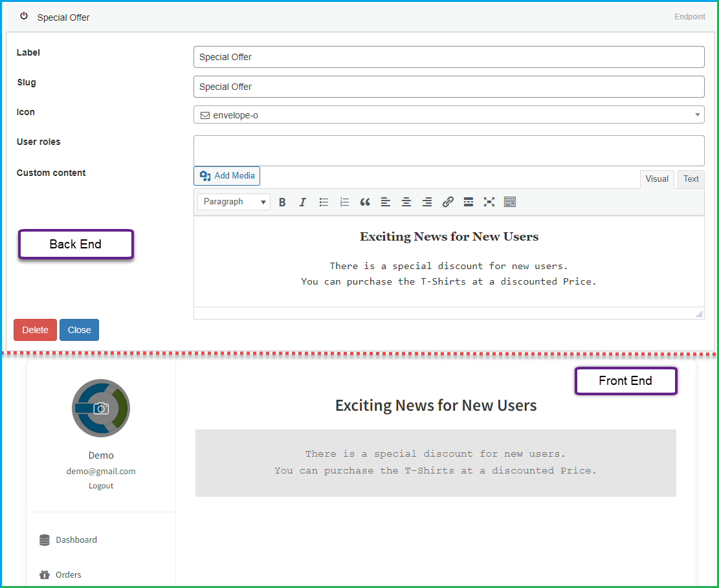The width and height of the screenshot is (719, 588).
Task: Open the insert link tool
Action: 448,202
